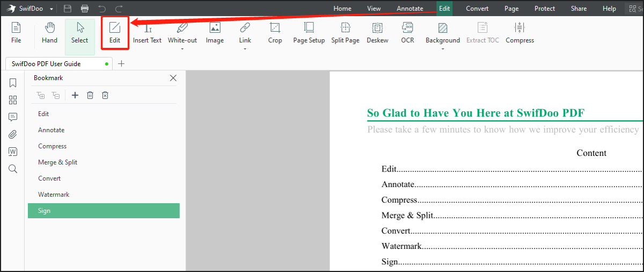Click the Save icon in title bar
Viewport: 644px width, 272px height.
(68, 9)
